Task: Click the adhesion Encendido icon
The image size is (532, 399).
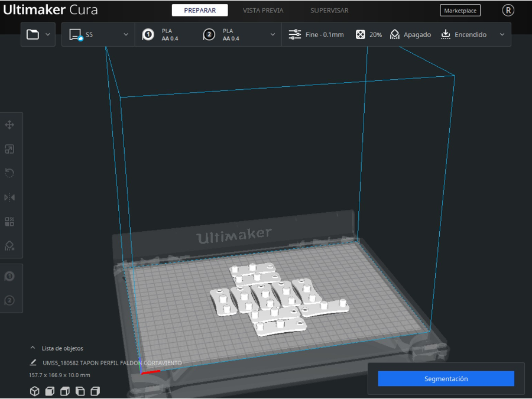Action: (446, 35)
